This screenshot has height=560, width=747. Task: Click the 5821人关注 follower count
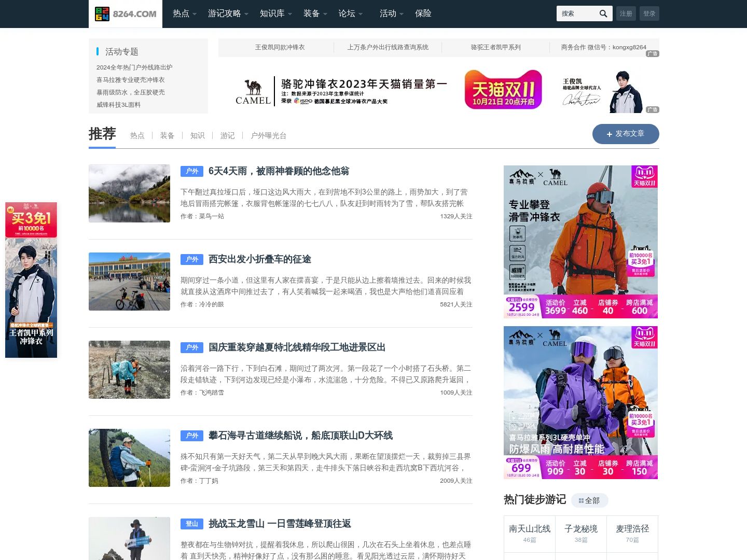pyautogui.click(x=456, y=304)
